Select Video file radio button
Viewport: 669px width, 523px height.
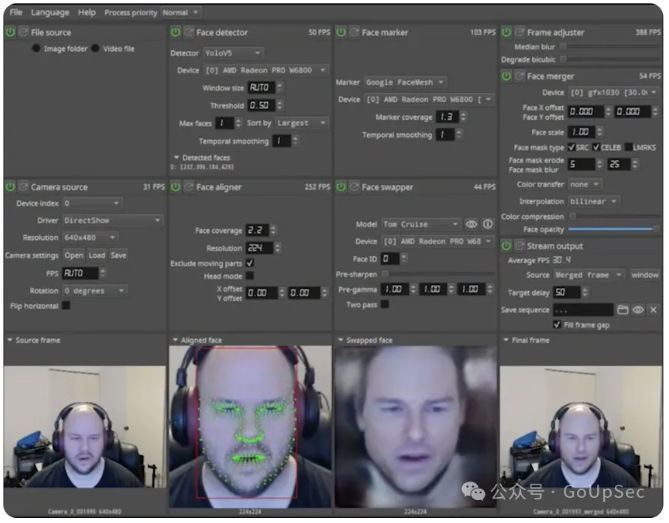[95, 49]
